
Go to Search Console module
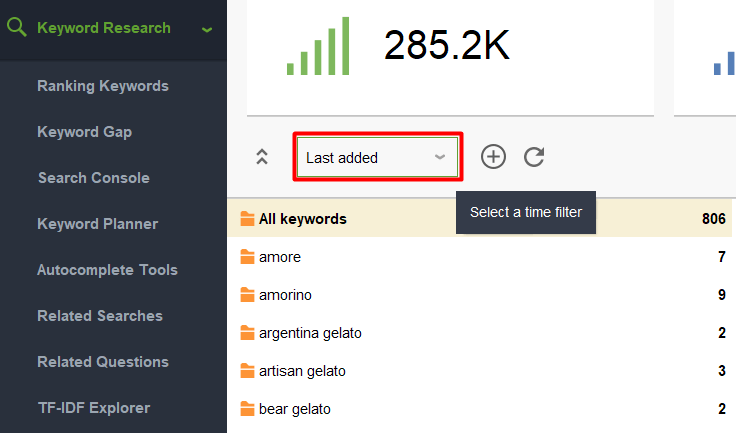tap(94, 178)
